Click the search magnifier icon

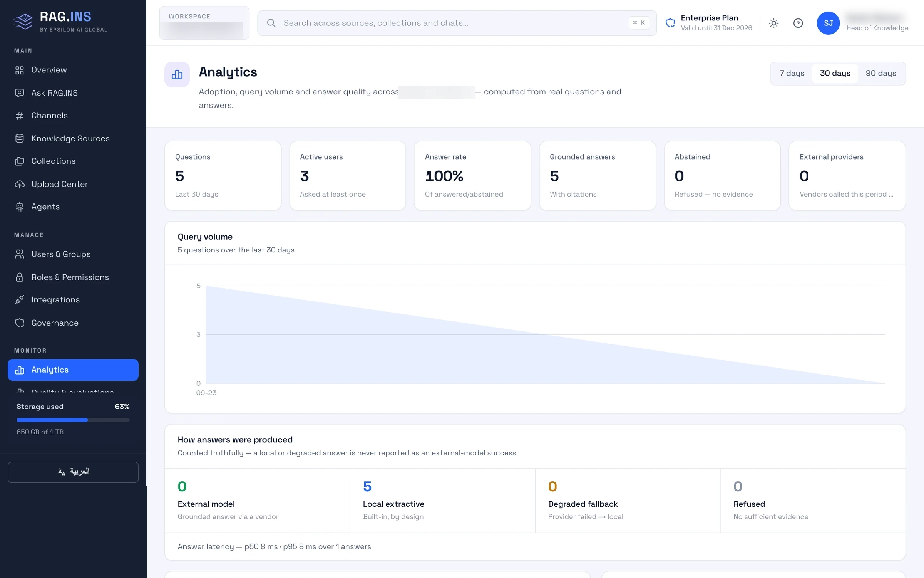point(271,23)
